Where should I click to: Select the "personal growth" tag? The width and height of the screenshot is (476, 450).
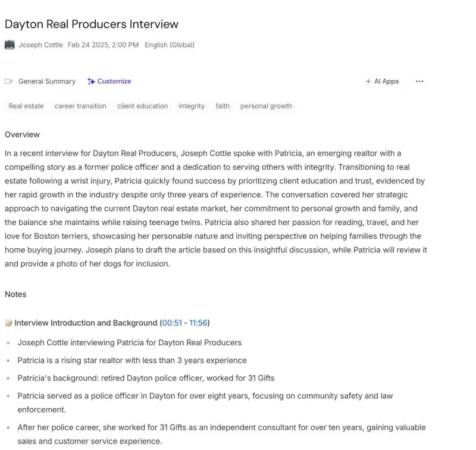point(266,106)
